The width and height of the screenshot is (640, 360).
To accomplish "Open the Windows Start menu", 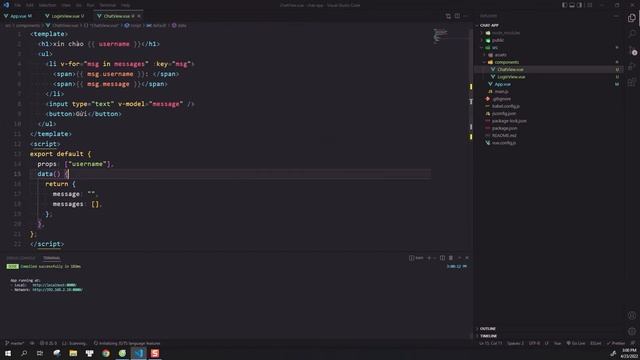I will (8, 353).
